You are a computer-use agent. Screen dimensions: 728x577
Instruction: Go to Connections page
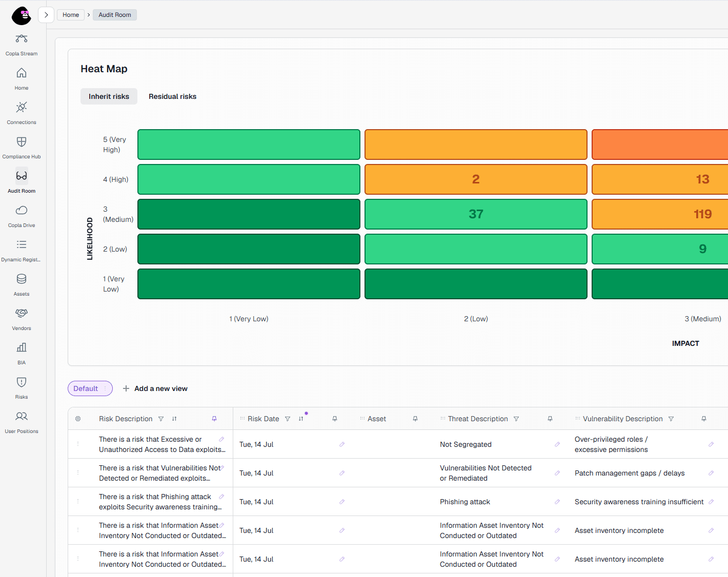(22, 113)
